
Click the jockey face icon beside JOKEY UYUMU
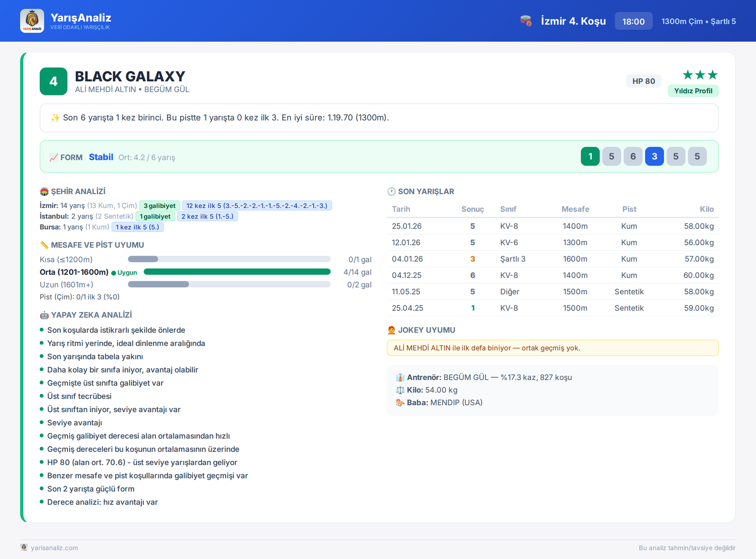pos(391,330)
